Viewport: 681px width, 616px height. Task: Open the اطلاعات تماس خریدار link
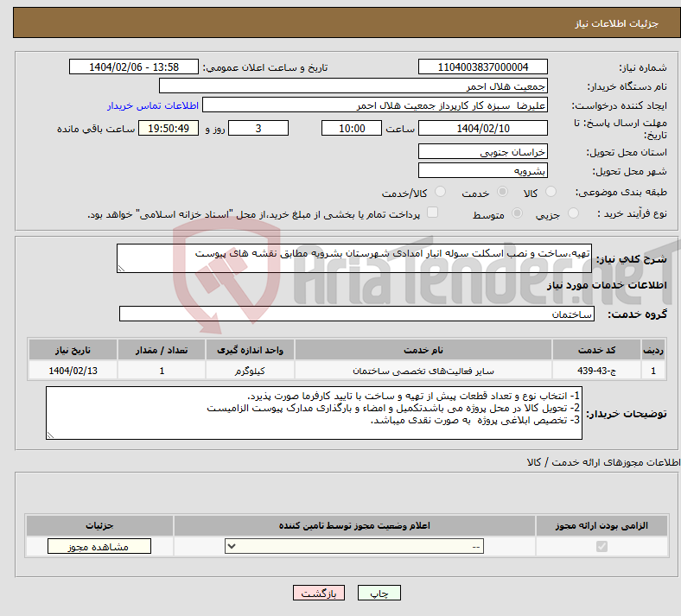pos(153,105)
